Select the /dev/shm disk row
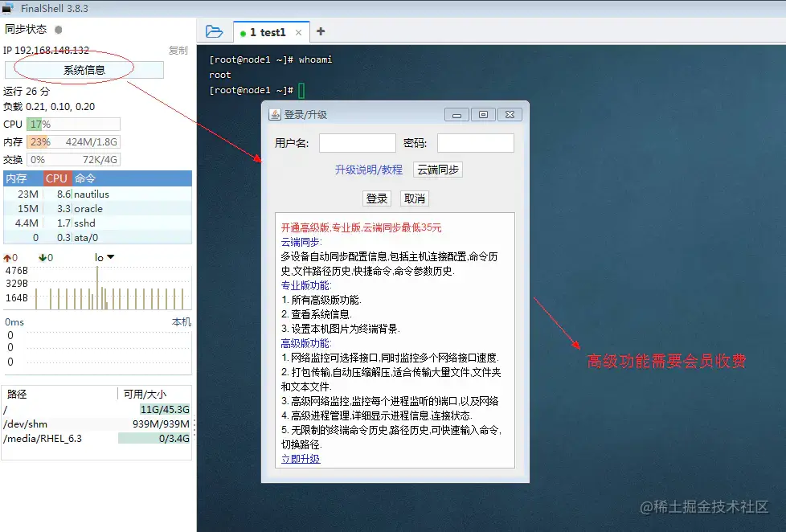The image size is (786, 532). point(48,424)
